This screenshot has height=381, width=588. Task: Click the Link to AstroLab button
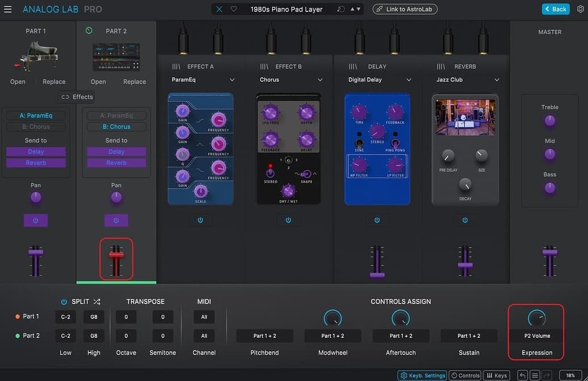pos(405,9)
